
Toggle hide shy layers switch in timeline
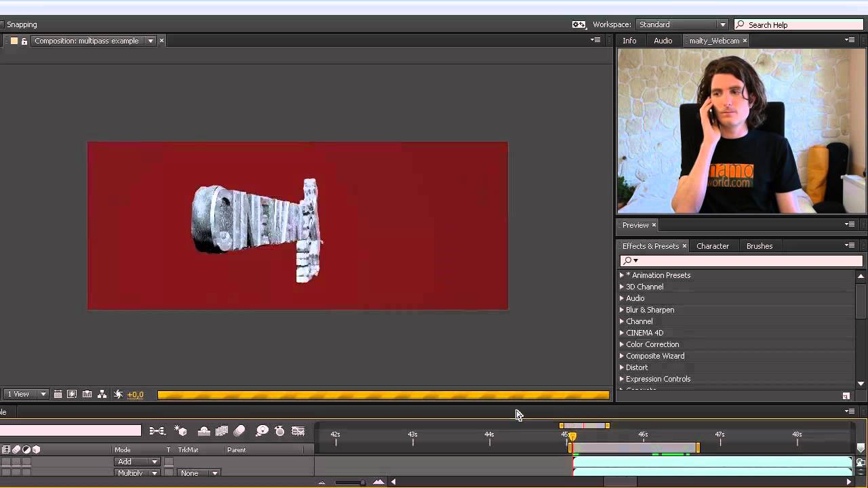203,431
